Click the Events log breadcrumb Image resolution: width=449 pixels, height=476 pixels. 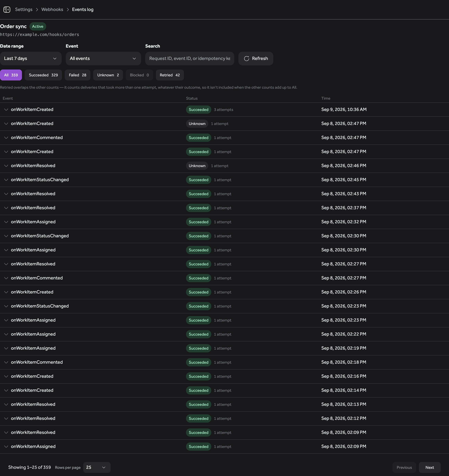[83, 10]
